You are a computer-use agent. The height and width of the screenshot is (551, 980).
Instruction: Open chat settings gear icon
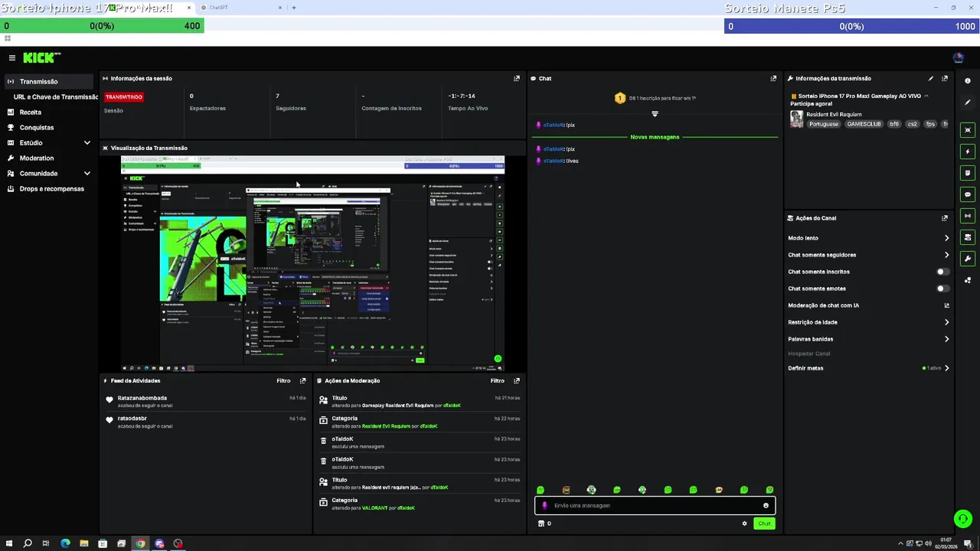(x=744, y=523)
